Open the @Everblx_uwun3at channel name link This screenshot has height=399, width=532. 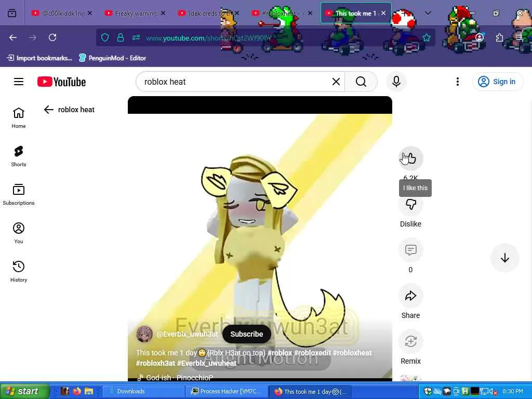(187, 334)
